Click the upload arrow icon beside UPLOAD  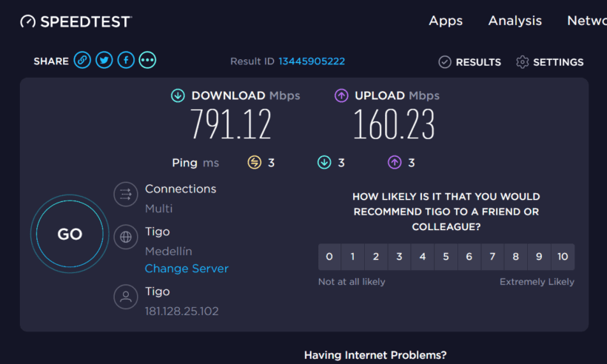click(341, 95)
